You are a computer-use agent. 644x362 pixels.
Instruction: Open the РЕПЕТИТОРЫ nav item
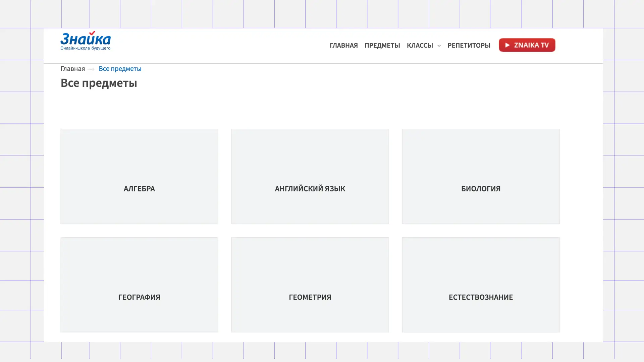click(x=469, y=45)
